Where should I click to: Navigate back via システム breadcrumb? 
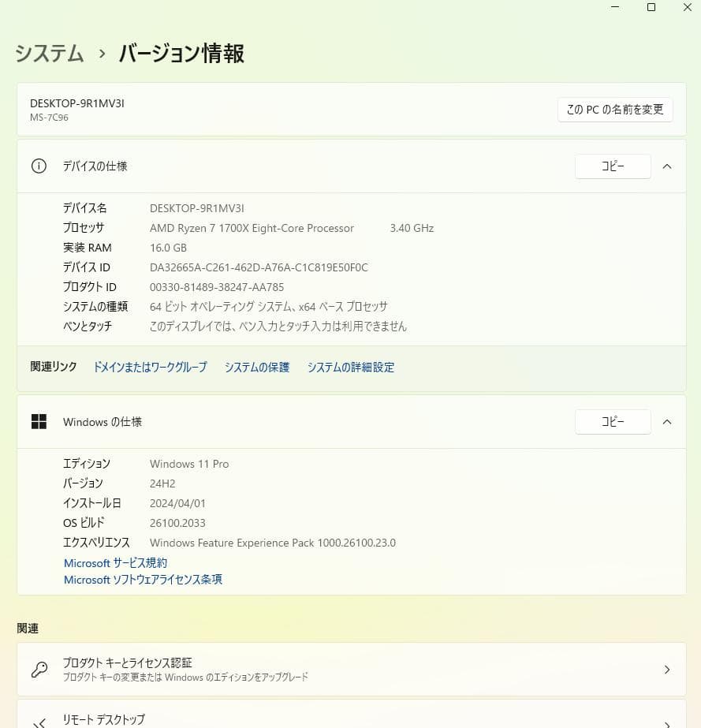click(48, 54)
